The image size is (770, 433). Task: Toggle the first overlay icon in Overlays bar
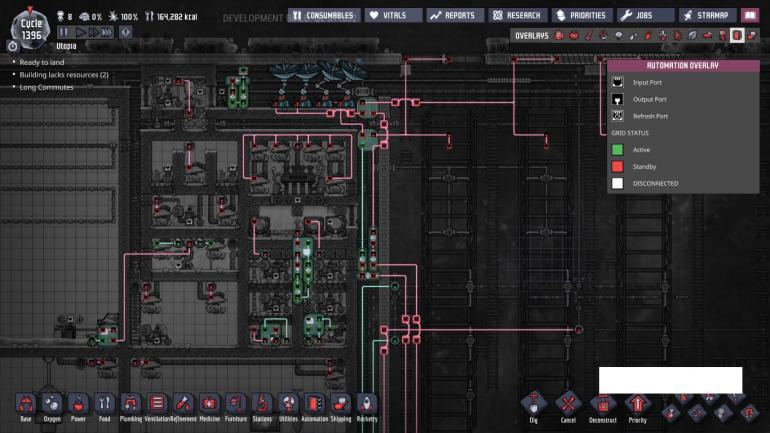coord(559,35)
